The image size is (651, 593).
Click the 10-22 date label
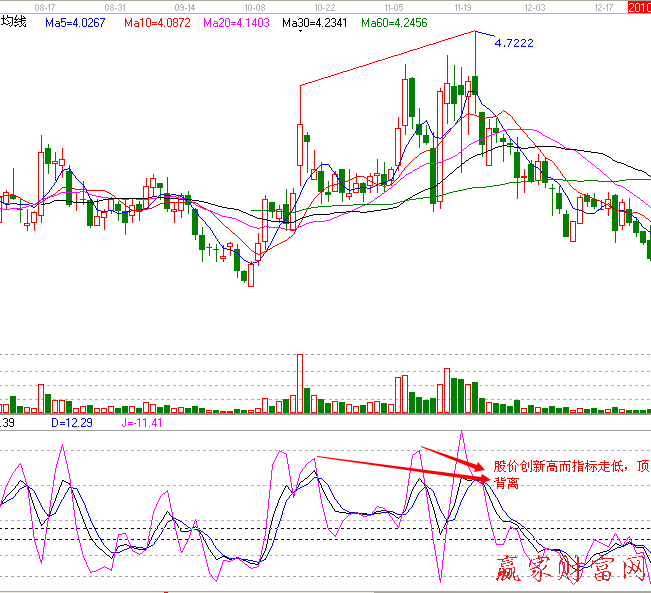(x=324, y=6)
